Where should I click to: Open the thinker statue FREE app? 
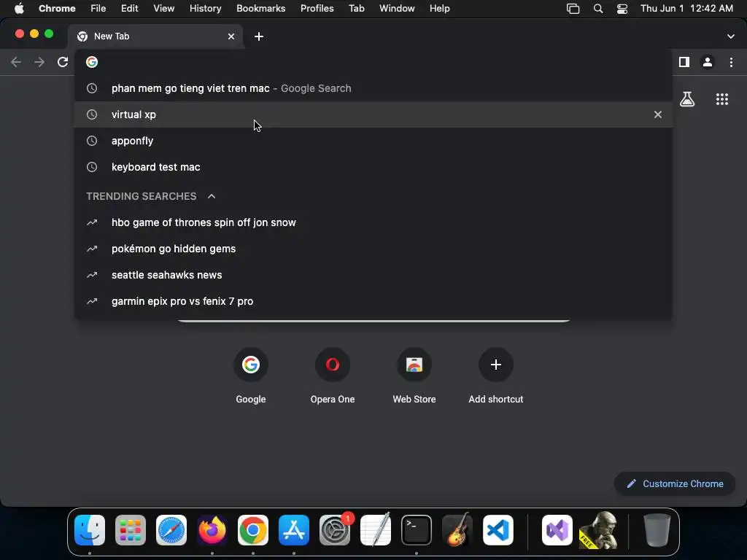(x=599, y=530)
